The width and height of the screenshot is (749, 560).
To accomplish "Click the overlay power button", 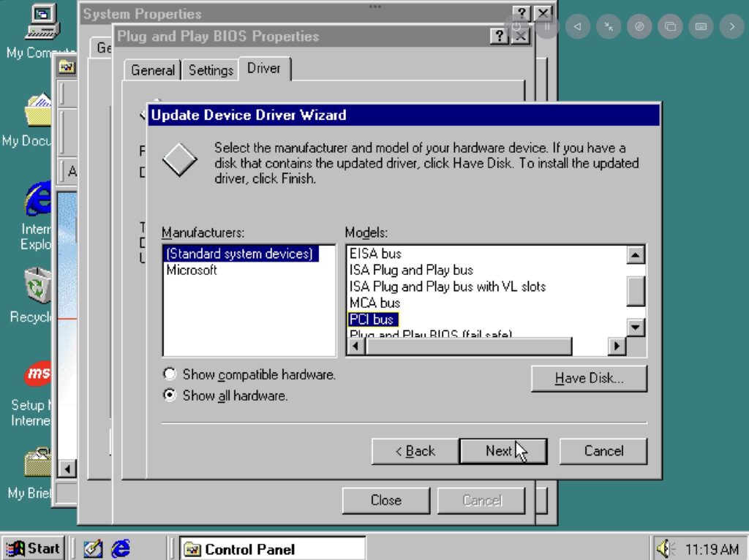I will point(516,27).
